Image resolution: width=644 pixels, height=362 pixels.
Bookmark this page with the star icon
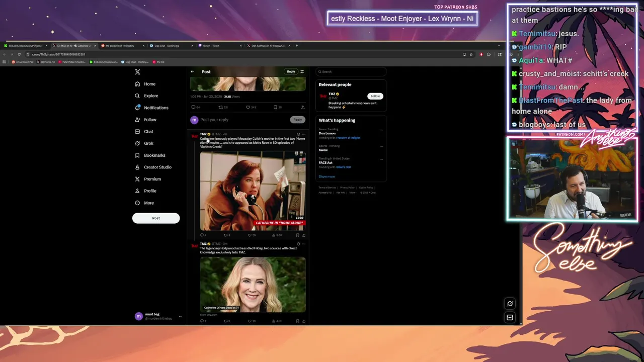tap(471, 54)
